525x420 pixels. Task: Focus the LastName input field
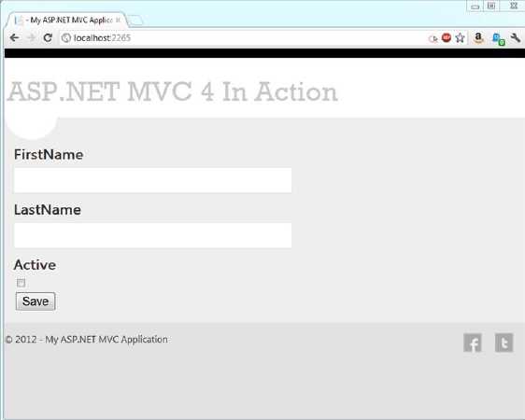[152, 235]
